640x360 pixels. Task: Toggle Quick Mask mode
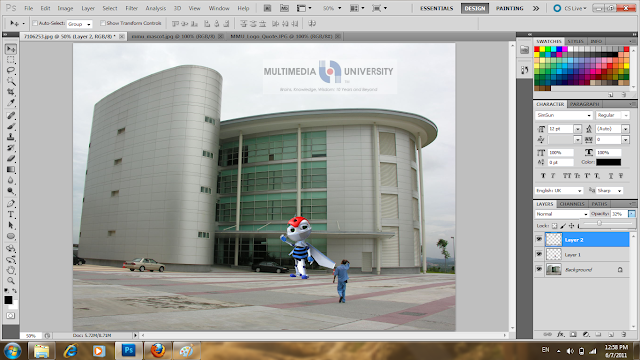11,316
